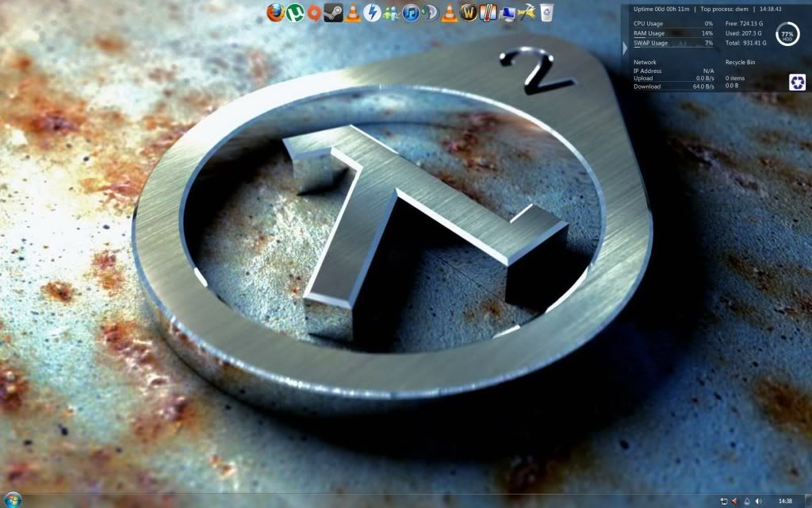The width and height of the screenshot is (812, 508).
Task: Click the red arrow tray icon
Action: 734,502
